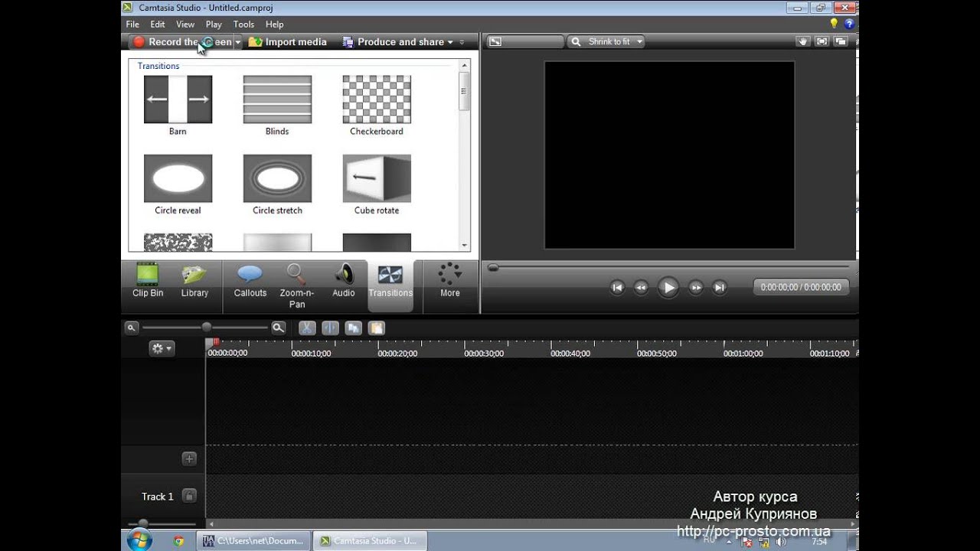Click the Split tool icon
This screenshot has width=980, height=551.
point(330,328)
